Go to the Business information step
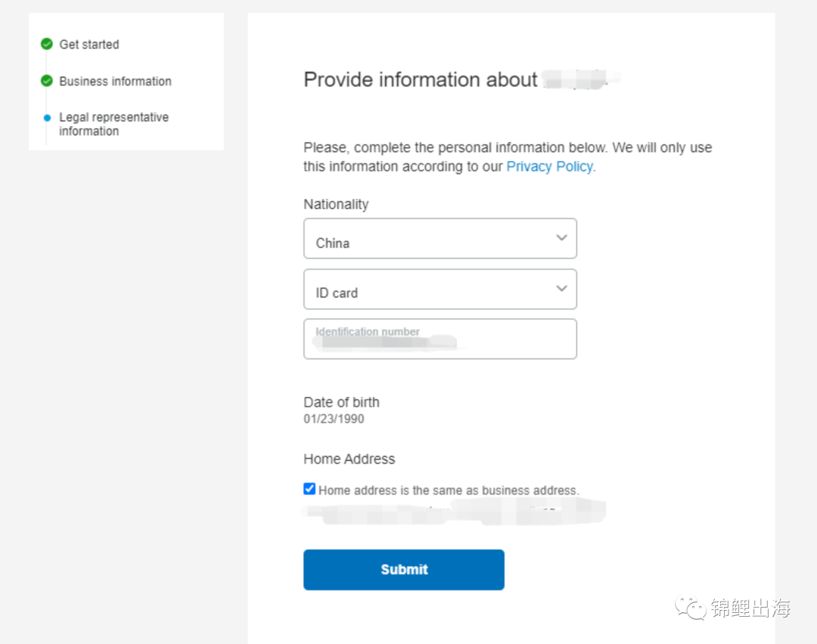This screenshot has width=817, height=644. (115, 81)
